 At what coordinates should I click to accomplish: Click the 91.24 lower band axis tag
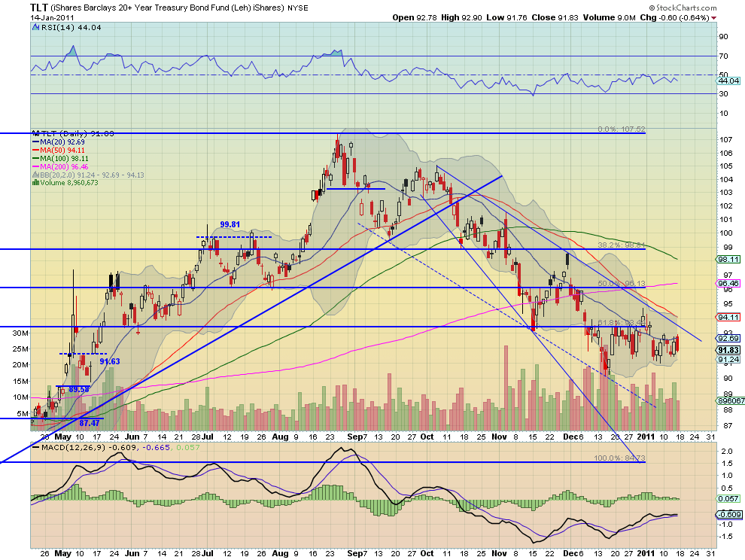(728, 359)
